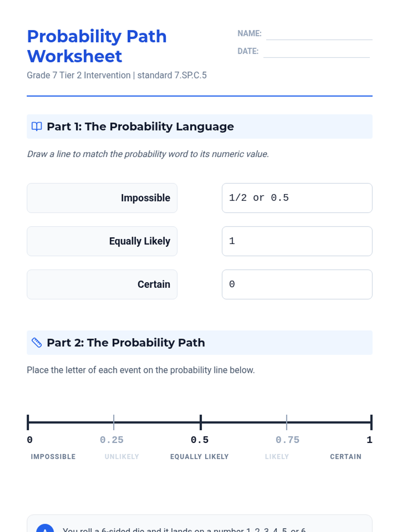Select the Equally Likely word box
This screenshot has height=532, width=399.
102,241
